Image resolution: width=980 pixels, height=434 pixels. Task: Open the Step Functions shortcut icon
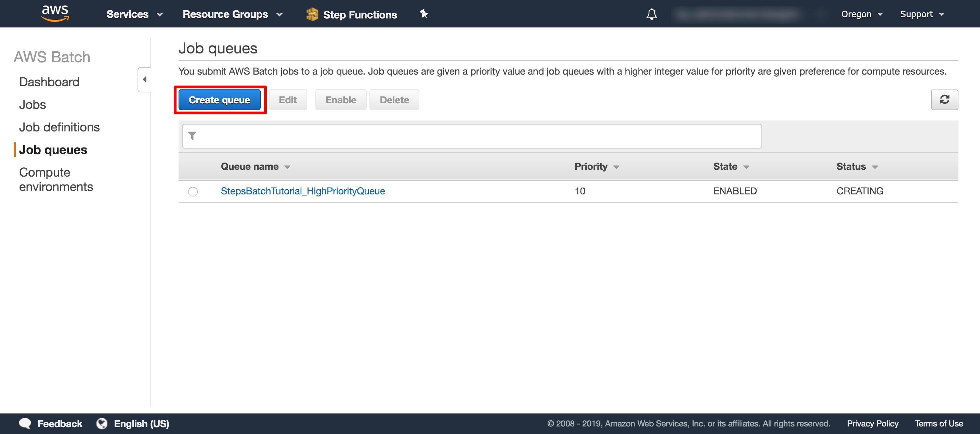click(312, 14)
